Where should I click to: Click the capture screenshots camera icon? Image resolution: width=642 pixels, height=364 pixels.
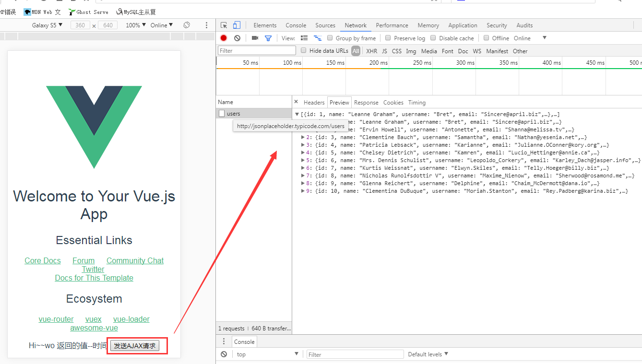pos(255,38)
